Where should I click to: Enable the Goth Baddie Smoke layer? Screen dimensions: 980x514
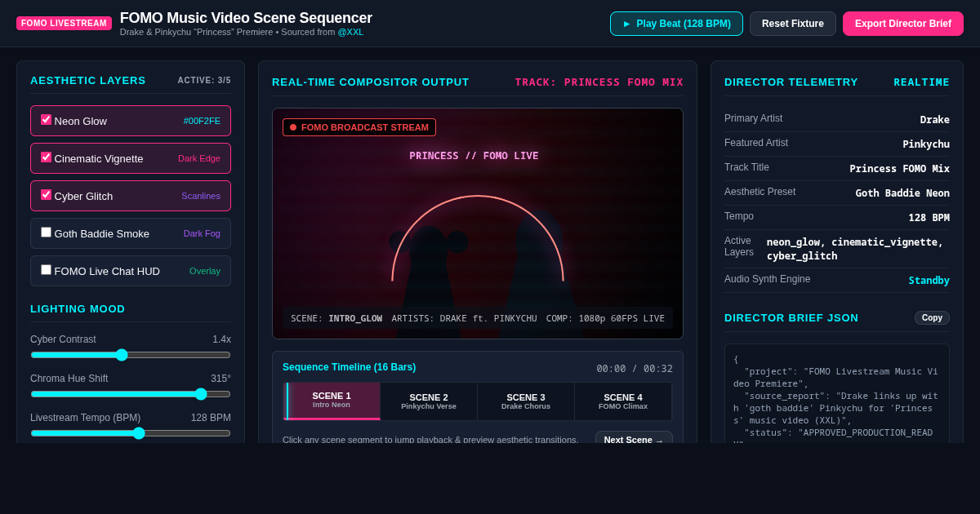point(47,233)
